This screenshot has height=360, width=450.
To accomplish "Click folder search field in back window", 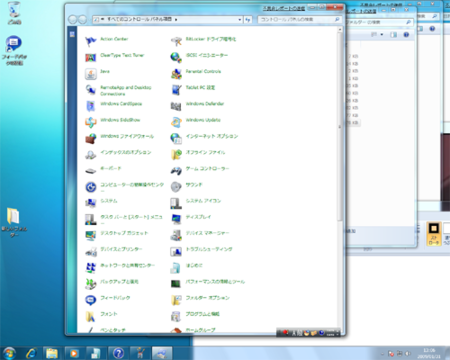I will (379, 22).
